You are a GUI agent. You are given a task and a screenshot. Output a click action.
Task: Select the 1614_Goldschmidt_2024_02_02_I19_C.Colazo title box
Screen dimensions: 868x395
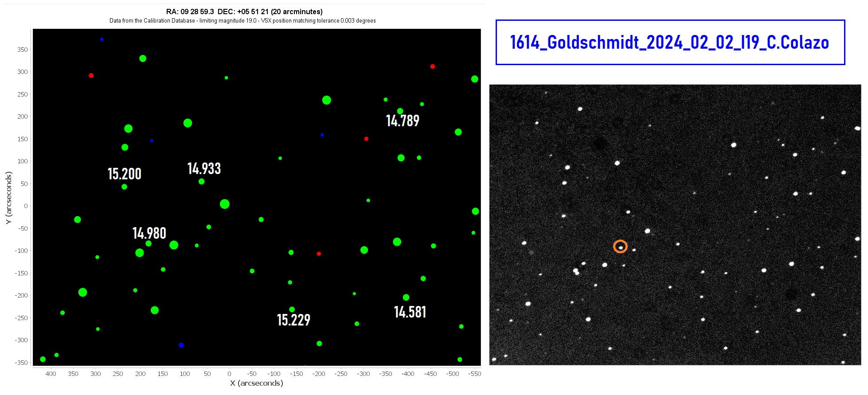pyautogui.click(x=670, y=42)
